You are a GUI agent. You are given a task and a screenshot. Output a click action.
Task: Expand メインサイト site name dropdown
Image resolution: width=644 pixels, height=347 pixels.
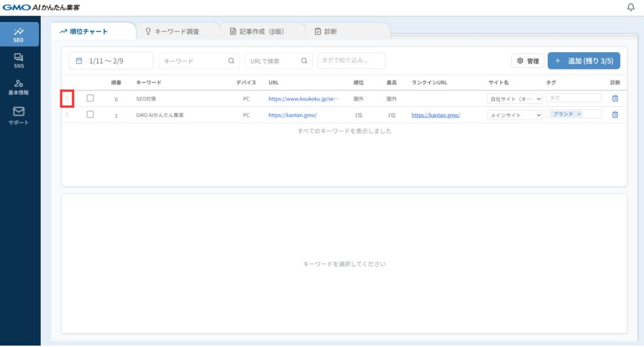click(x=514, y=115)
